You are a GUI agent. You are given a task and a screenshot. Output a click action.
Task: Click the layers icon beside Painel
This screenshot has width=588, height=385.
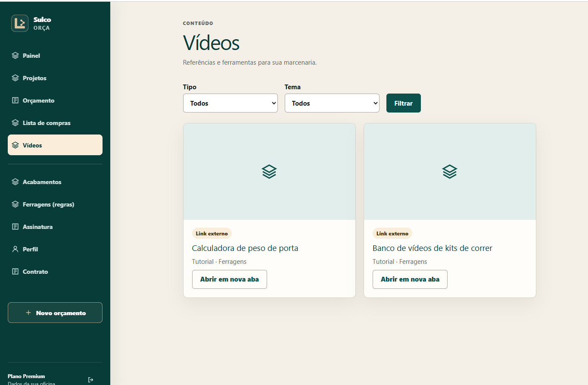16,56
